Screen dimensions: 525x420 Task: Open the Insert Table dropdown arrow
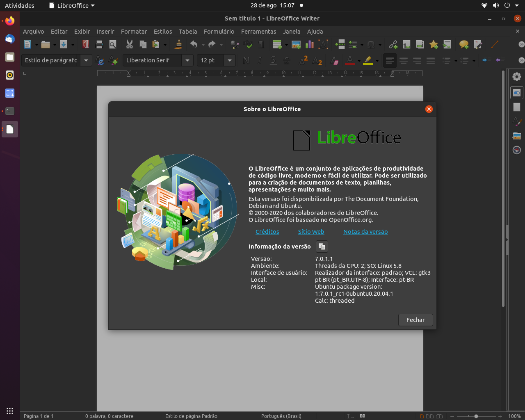286,45
